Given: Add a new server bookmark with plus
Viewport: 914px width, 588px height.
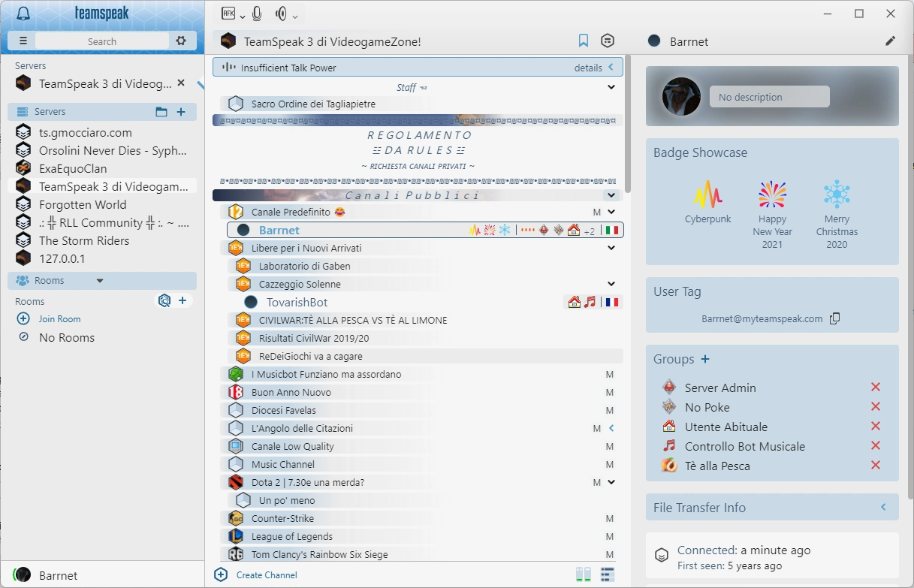Looking at the screenshot, I should 181,112.
